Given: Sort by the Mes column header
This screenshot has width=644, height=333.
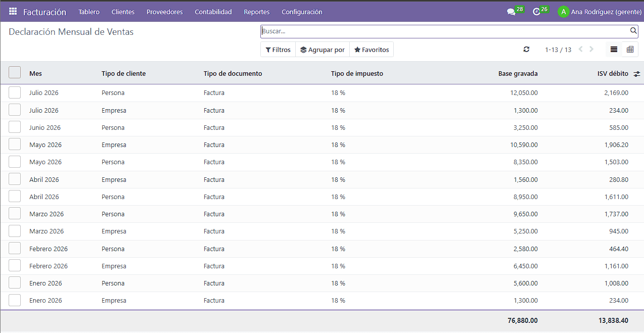Looking at the screenshot, I should click(35, 74).
